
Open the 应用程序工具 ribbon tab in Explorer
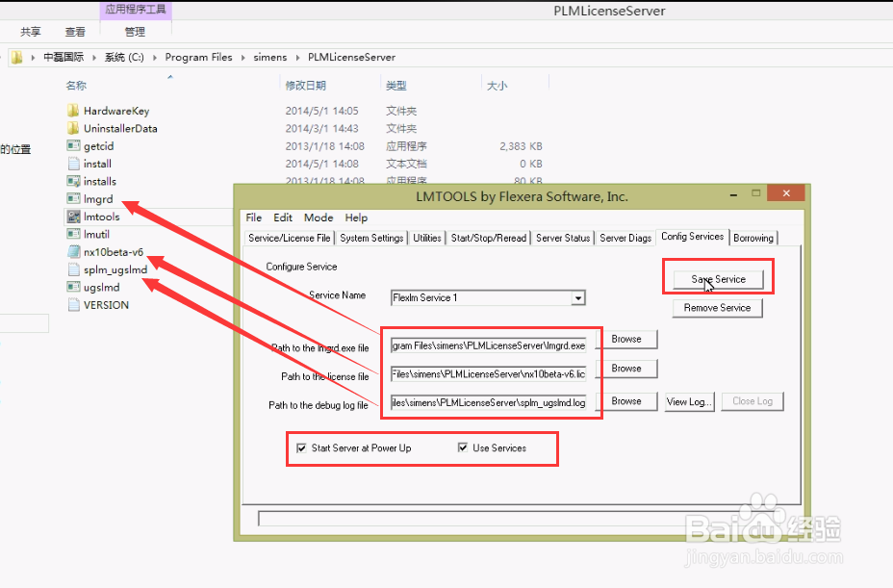click(x=136, y=9)
